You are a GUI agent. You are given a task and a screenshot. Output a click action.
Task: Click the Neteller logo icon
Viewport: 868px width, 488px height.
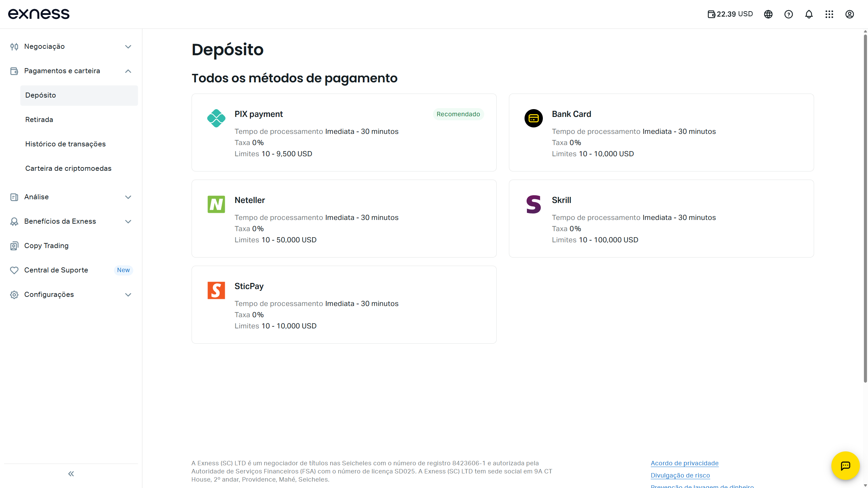pos(216,204)
